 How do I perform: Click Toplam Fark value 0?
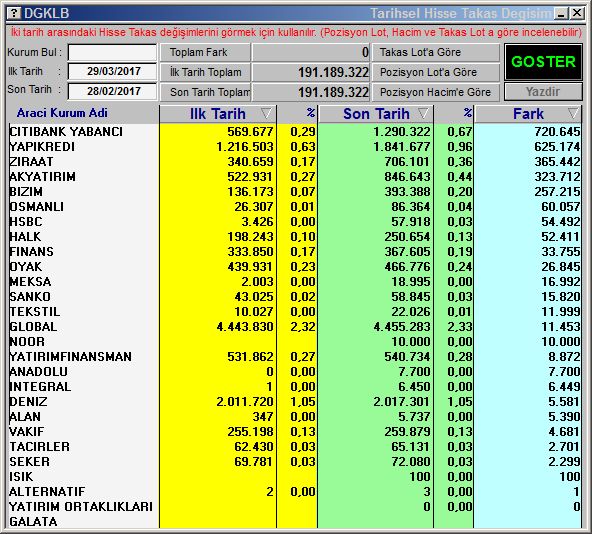[x=365, y=52]
